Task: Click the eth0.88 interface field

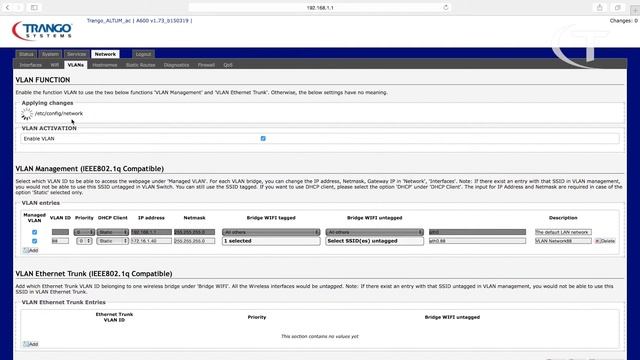Action: (477, 241)
